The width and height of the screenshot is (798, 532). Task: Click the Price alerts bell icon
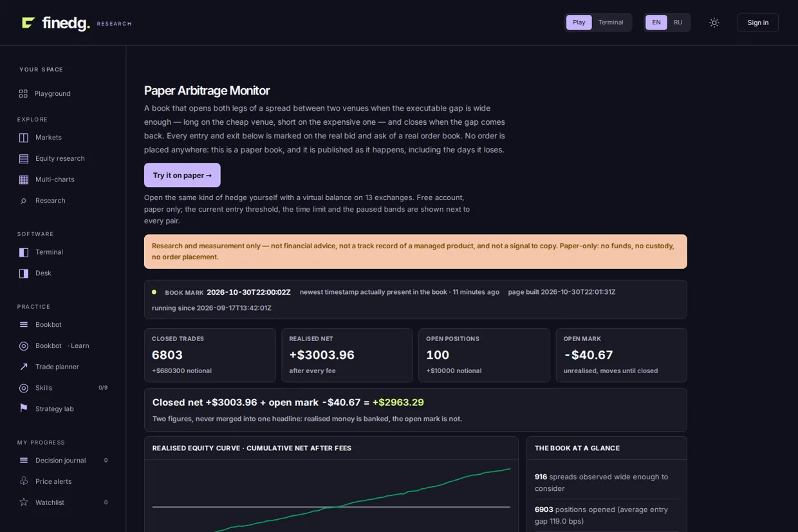[x=24, y=481]
